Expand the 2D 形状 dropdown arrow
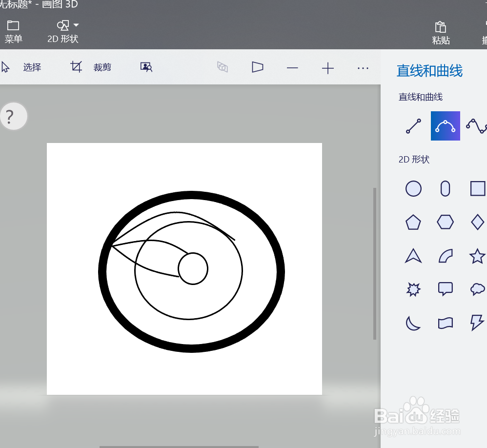This screenshot has height=448, width=487. pos(76,25)
